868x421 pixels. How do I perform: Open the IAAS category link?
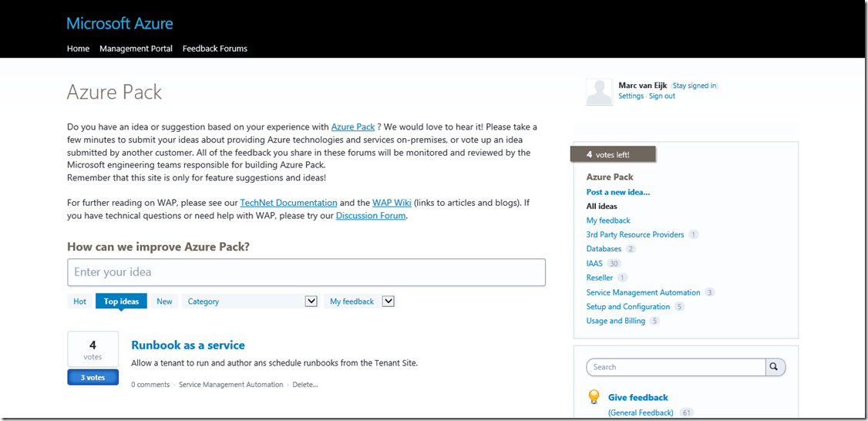pos(594,264)
